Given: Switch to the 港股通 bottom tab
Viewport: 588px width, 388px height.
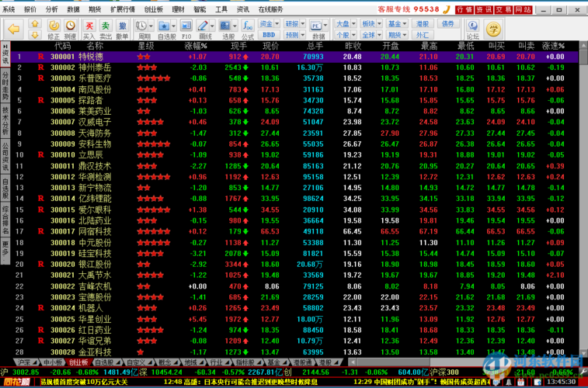Looking at the screenshot, I should pos(303,362).
